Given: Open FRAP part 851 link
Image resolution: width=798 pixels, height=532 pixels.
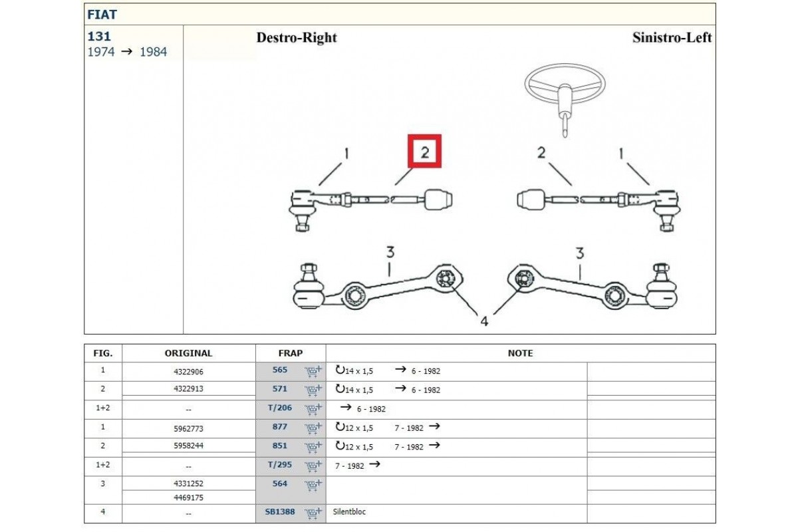Looking at the screenshot, I should click(280, 446).
